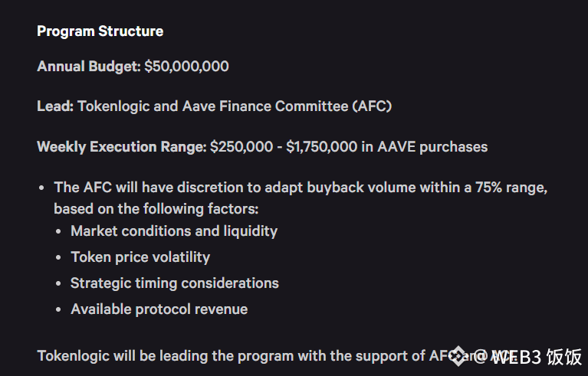Click the Tokenlogic name in Lead line
The height and width of the screenshot is (376, 588).
point(113,106)
